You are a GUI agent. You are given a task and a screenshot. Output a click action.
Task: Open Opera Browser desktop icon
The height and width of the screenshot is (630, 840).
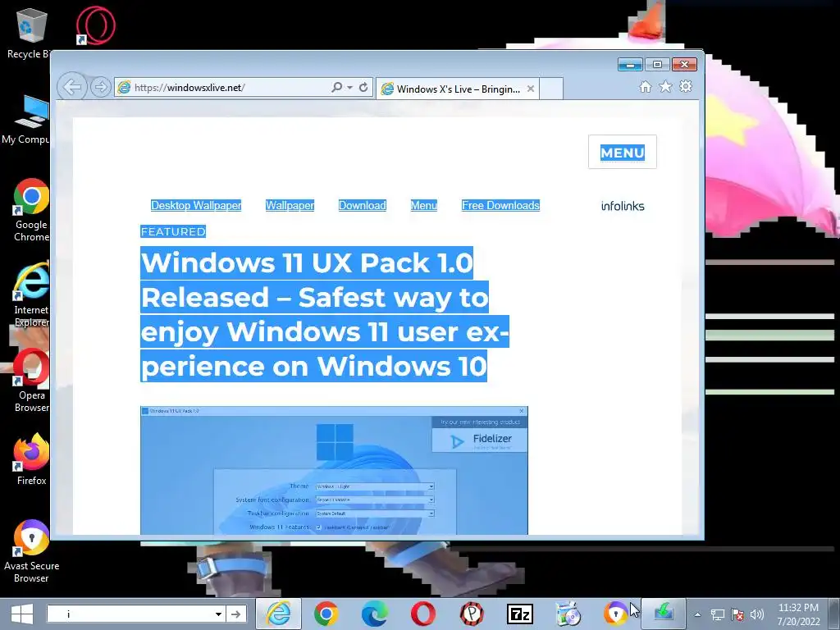(31, 381)
